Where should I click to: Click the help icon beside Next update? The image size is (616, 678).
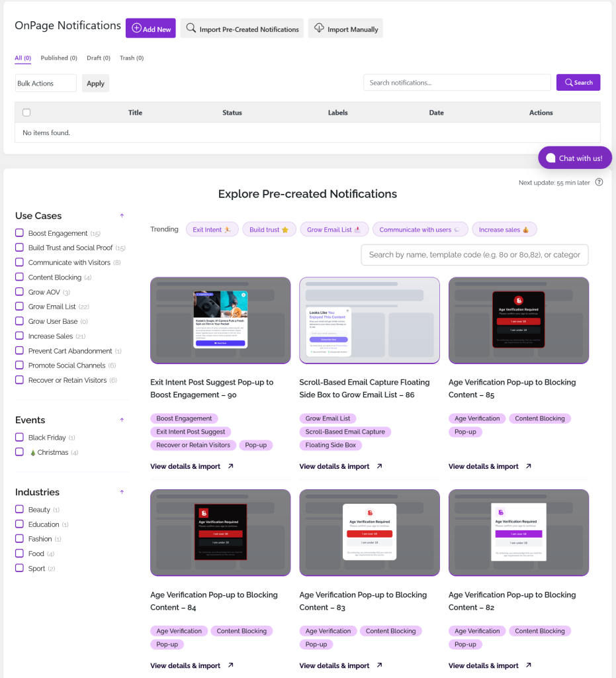pyautogui.click(x=599, y=183)
